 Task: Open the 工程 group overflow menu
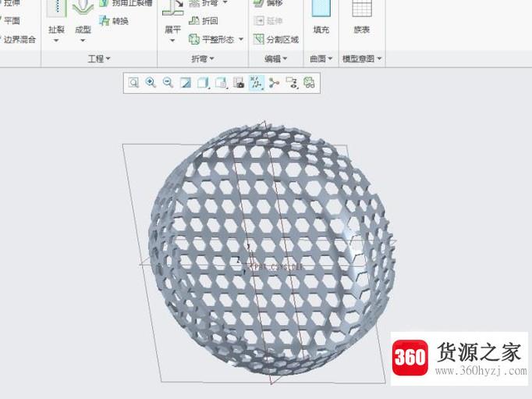click(99, 59)
